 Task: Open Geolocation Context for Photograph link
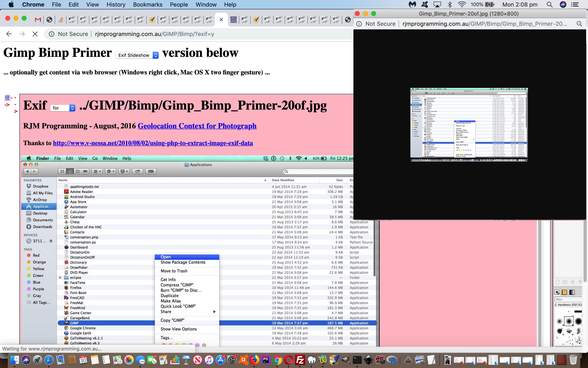point(197,126)
